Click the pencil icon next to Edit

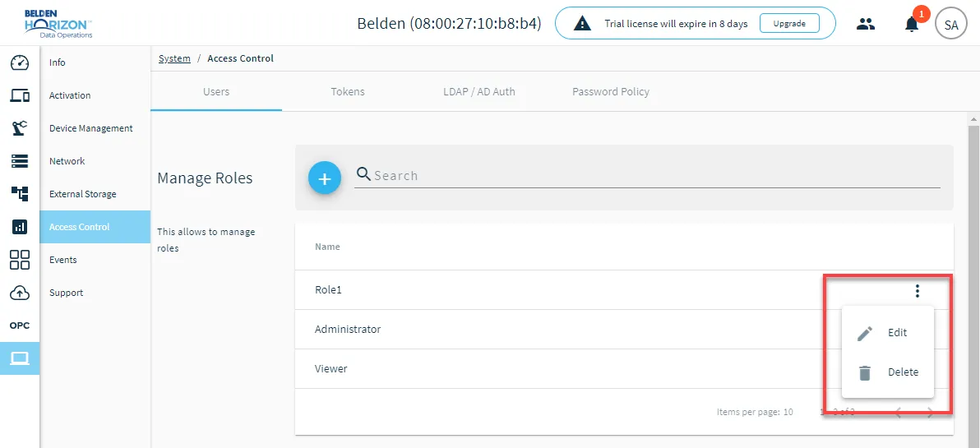[x=865, y=333]
